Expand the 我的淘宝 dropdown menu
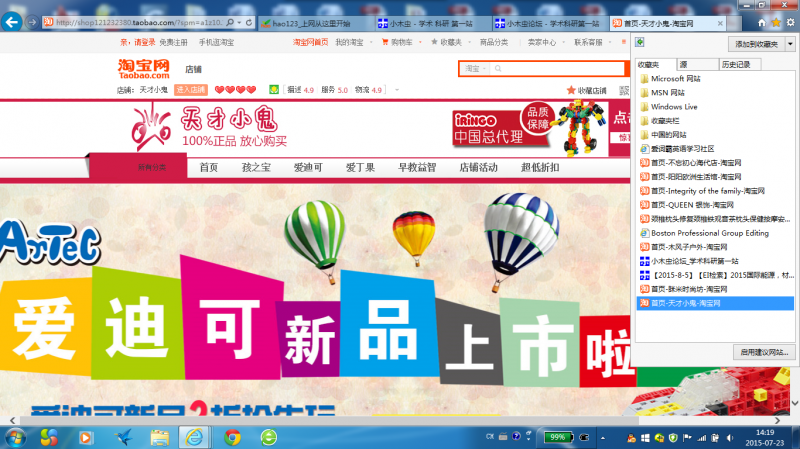 [x=371, y=42]
